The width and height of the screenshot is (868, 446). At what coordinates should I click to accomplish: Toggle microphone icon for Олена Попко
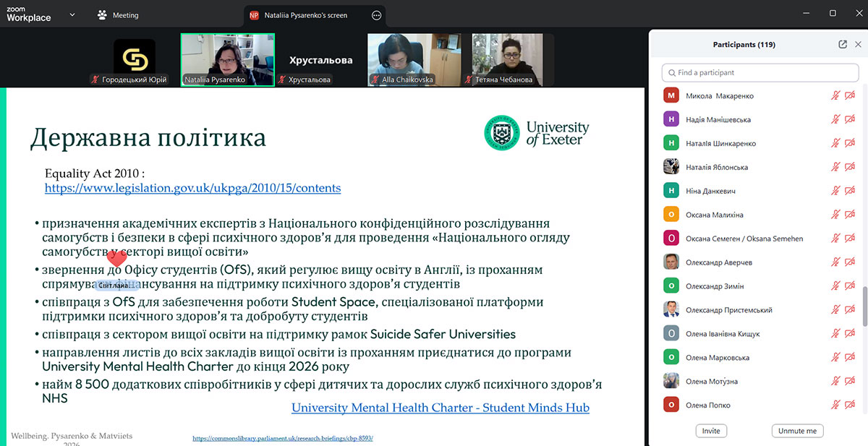coord(835,405)
